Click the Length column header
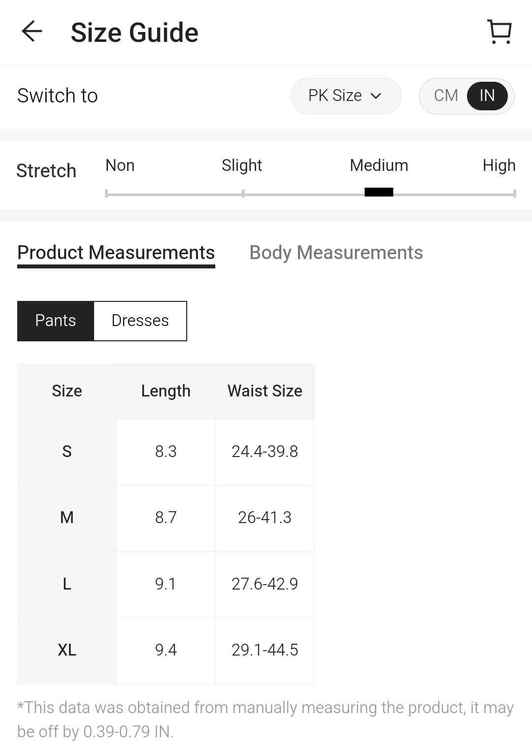532x756 pixels. [166, 391]
